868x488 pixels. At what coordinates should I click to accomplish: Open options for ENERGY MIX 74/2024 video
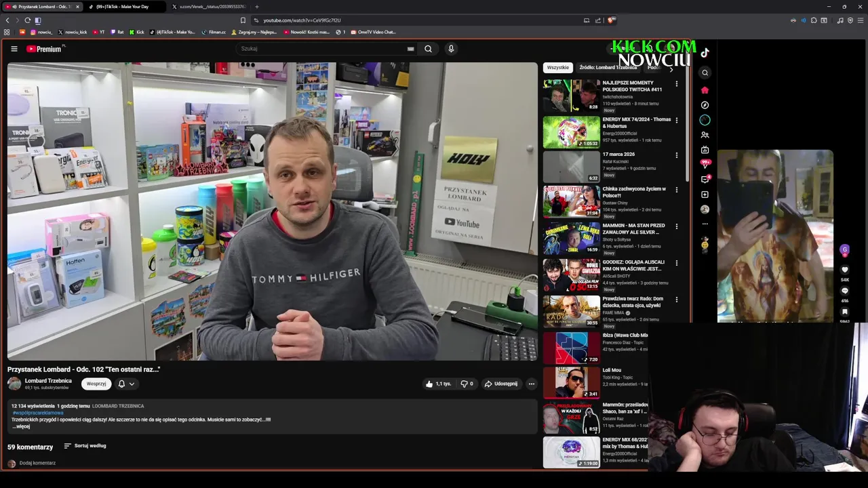[x=676, y=120]
